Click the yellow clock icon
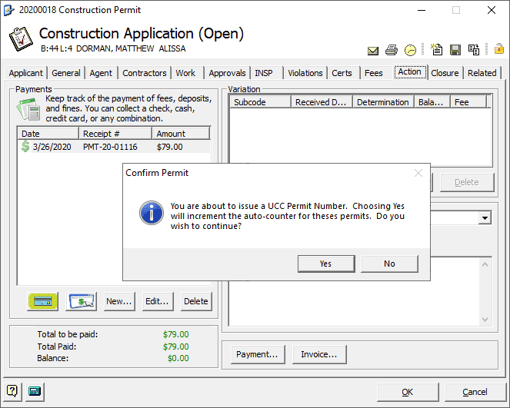This screenshot has width=510, height=408. click(x=410, y=50)
